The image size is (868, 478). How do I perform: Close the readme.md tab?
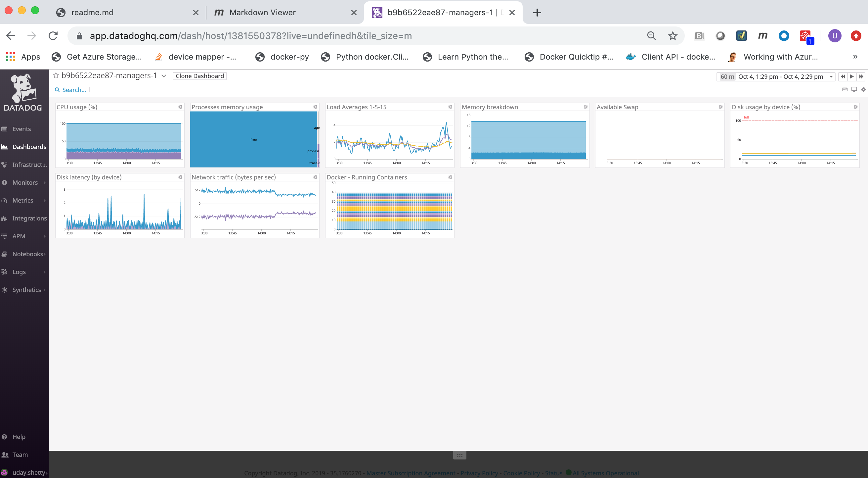[x=195, y=13]
